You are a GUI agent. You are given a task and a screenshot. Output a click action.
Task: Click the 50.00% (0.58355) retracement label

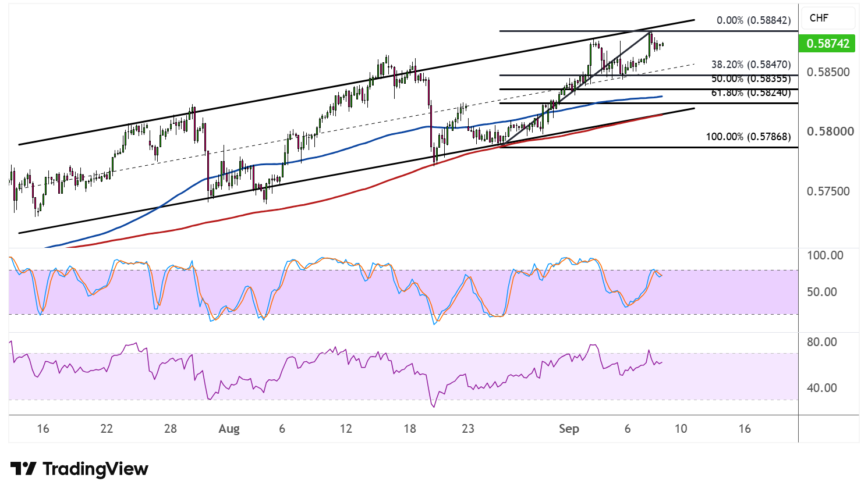click(x=751, y=79)
